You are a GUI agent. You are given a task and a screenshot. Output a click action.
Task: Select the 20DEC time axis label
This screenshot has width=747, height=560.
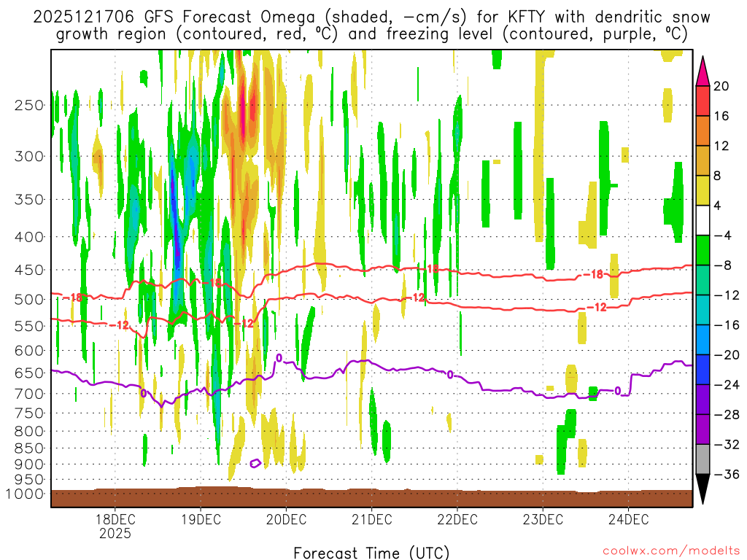(x=286, y=520)
